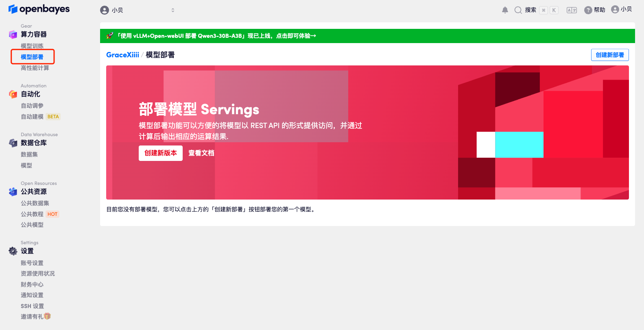Click the 创建新部署 button
This screenshot has width=644, height=330.
point(610,55)
